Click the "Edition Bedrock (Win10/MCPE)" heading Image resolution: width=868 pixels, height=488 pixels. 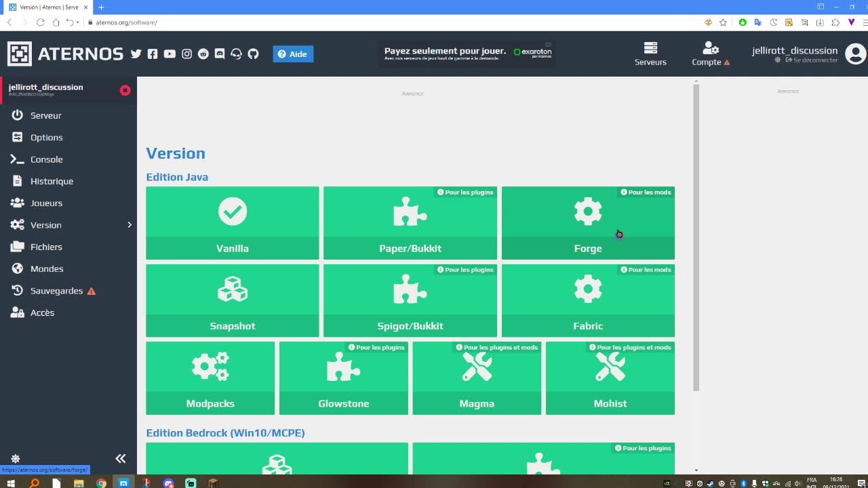225,433
